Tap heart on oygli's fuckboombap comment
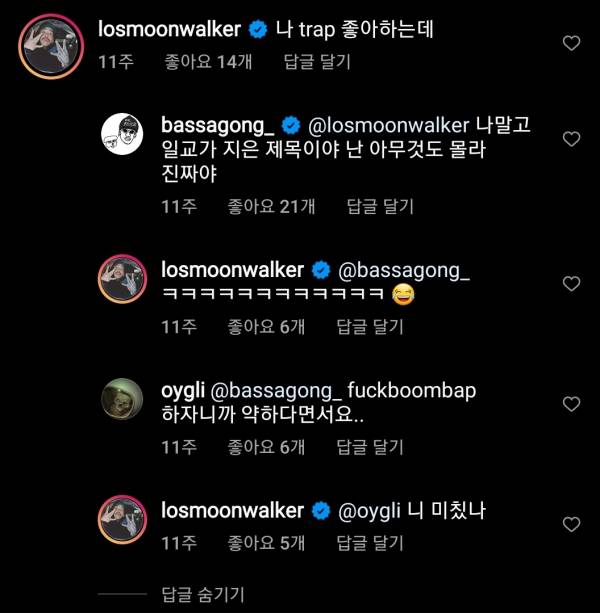This screenshot has height=613, width=600. pyautogui.click(x=571, y=404)
